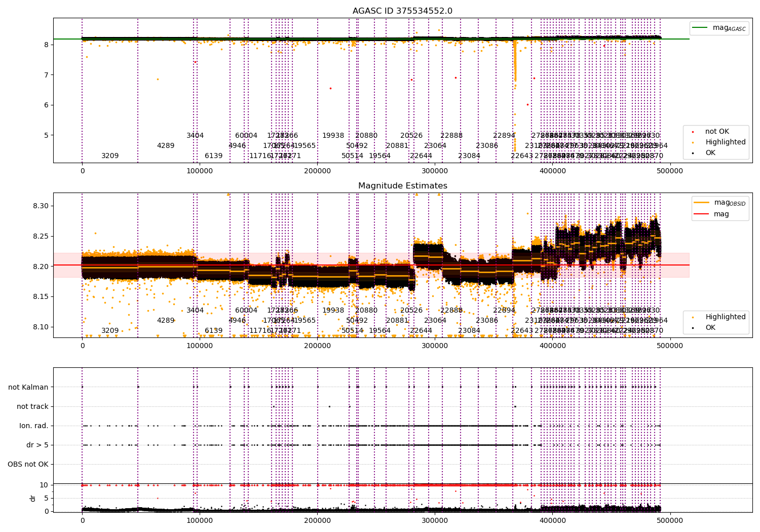This screenshot has height=532, width=760.
Task: Click the "not Kalman" axis label
Action: pyautogui.click(x=28, y=387)
